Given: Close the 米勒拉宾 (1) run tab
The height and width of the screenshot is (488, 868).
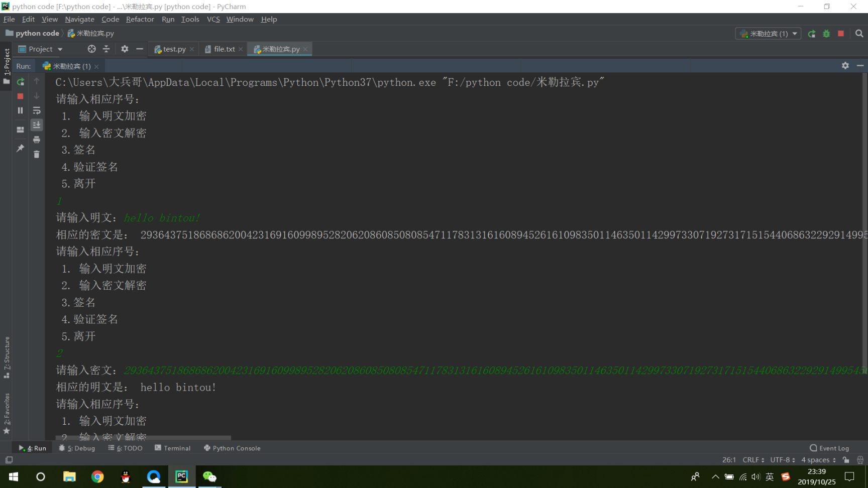Looking at the screenshot, I should pyautogui.click(x=96, y=66).
